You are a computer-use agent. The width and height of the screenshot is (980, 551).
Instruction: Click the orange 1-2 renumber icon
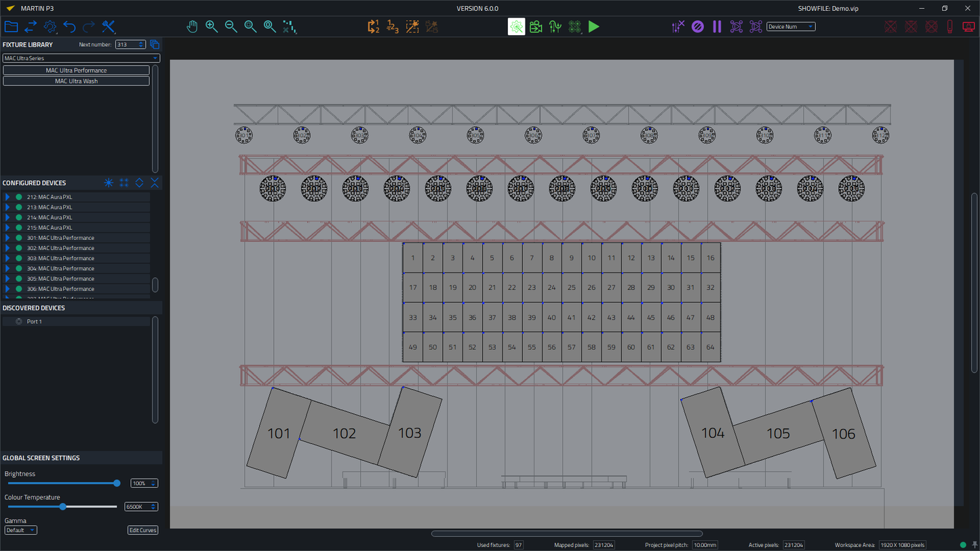tap(373, 26)
